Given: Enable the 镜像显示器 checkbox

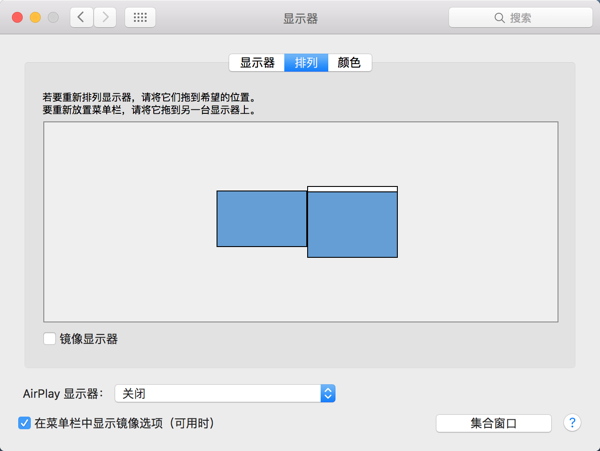Looking at the screenshot, I should coord(50,339).
